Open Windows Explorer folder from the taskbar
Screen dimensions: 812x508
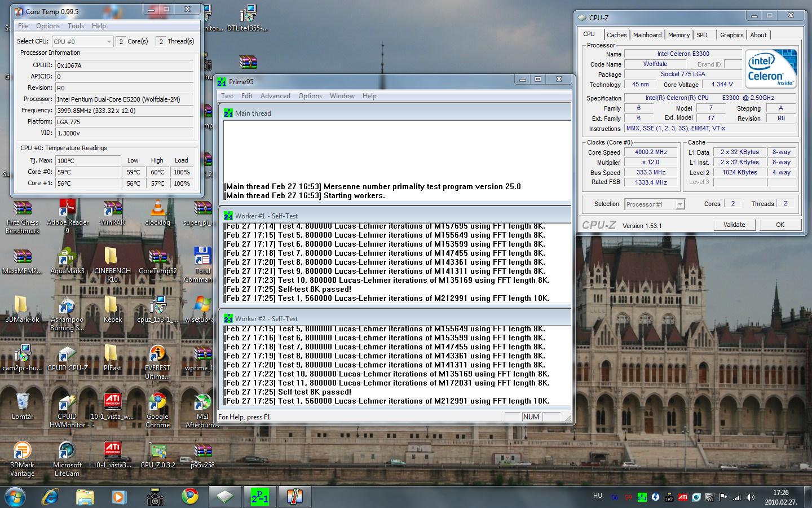[x=85, y=497]
